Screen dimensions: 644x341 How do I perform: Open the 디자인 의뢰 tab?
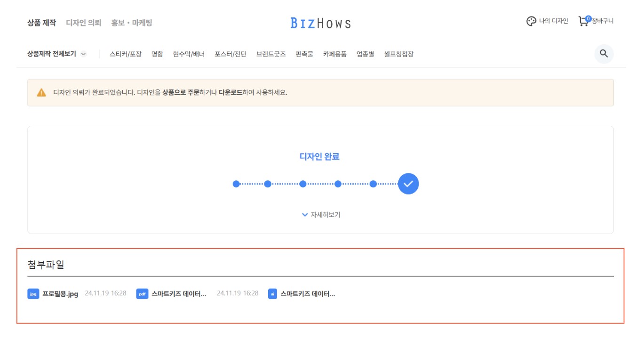[x=83, y=23]
